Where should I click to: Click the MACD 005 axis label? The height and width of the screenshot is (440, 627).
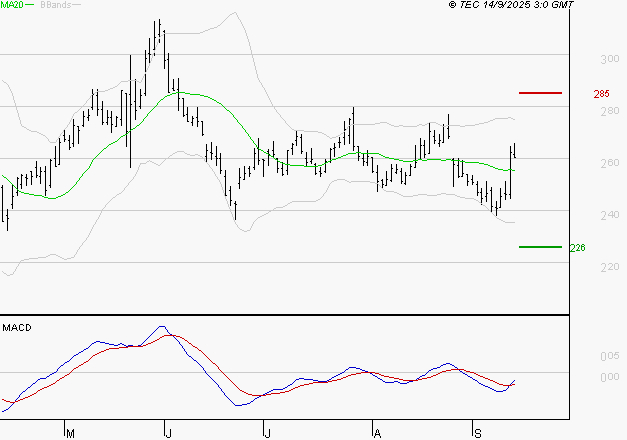tap(610, 356)
